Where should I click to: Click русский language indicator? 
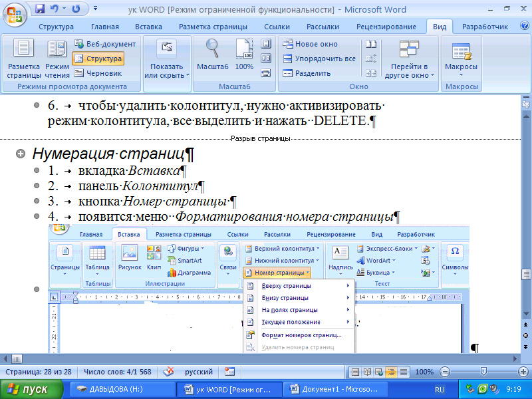click(x=198, y=372)
